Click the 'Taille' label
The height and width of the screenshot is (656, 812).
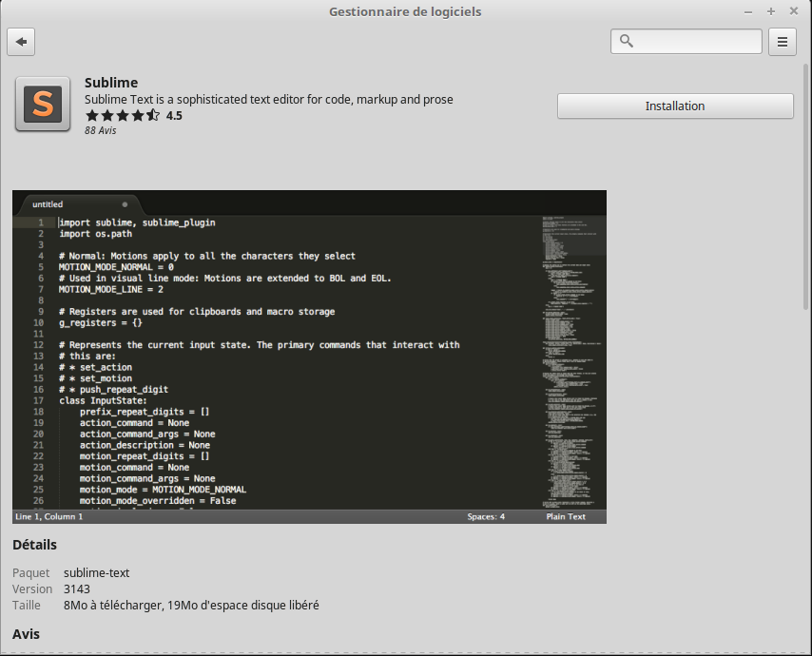[x=27, y=606]
